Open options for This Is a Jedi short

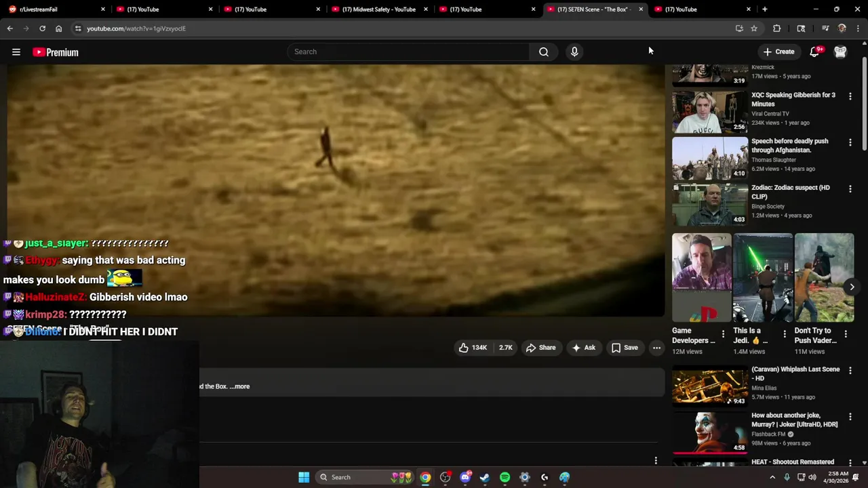[x=784, y=334]
